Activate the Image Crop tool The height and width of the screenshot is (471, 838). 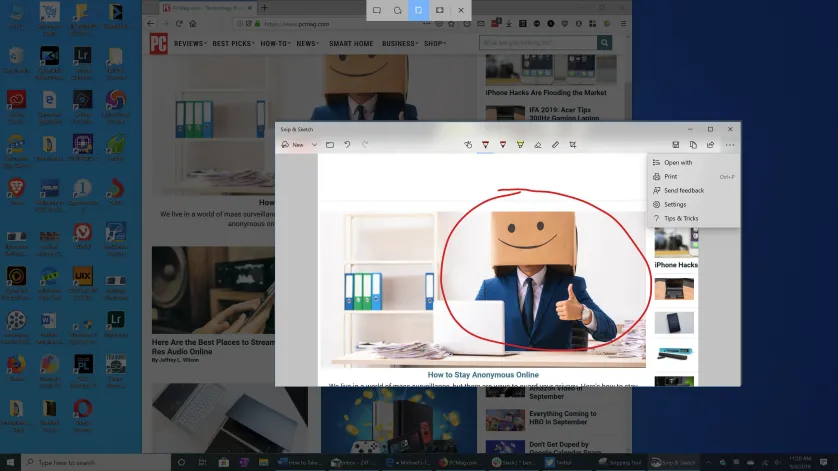573,145
